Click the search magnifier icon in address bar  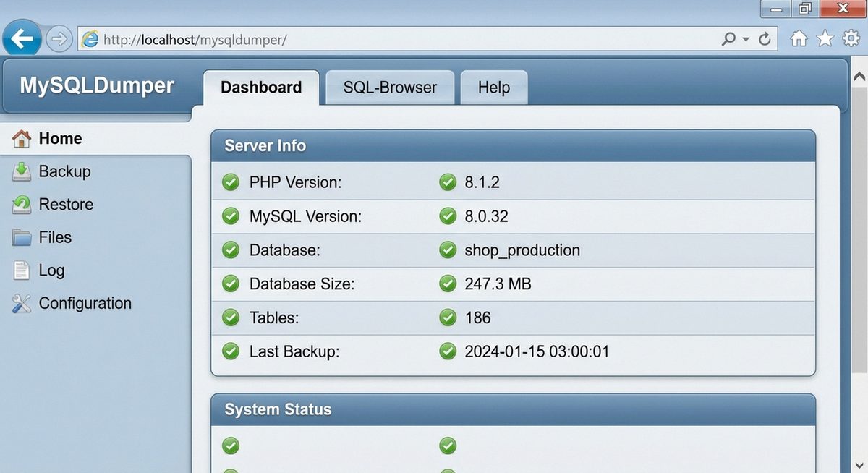(x=728, y=39)
